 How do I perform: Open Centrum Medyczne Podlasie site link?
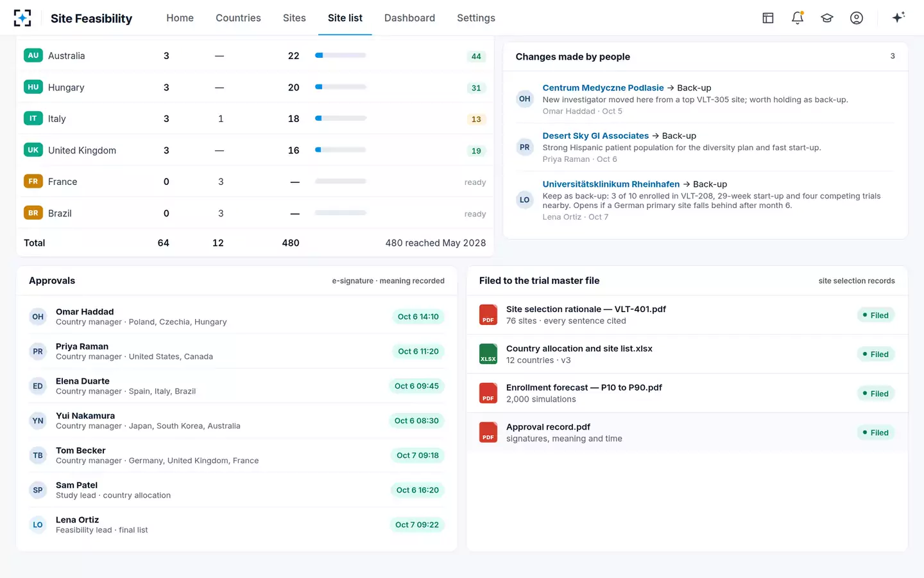[x=603, y=88]
